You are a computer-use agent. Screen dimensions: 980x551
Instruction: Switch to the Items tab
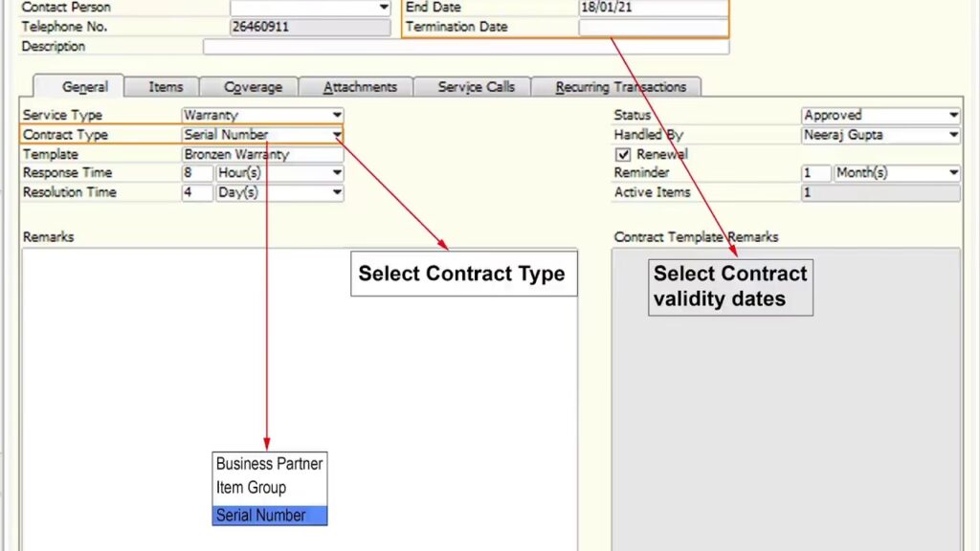tap(165, 87)
